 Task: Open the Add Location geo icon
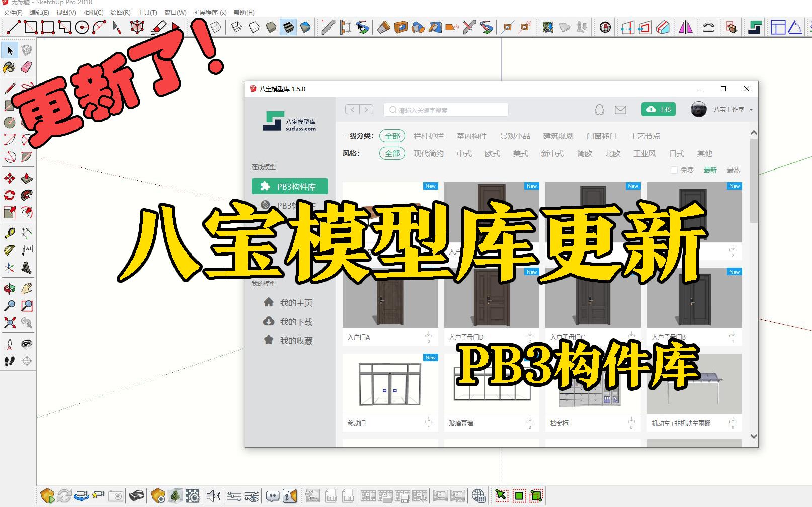coord(548,27)
